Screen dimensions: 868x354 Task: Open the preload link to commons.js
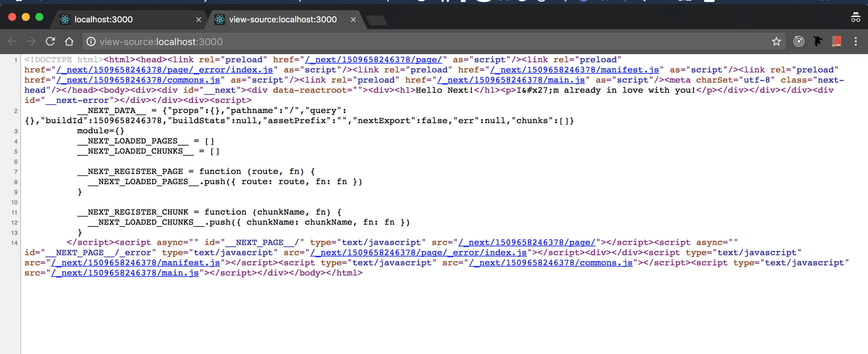(x=138, y=80)
